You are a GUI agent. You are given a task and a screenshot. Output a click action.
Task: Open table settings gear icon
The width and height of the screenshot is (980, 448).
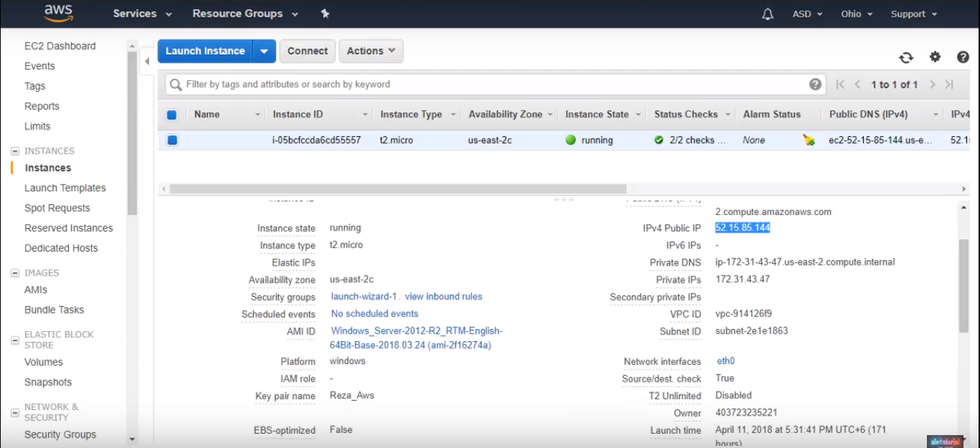pos(935,57)
